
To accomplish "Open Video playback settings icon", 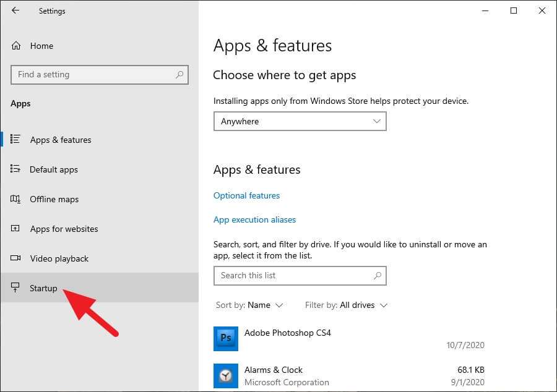I will 15,258.
